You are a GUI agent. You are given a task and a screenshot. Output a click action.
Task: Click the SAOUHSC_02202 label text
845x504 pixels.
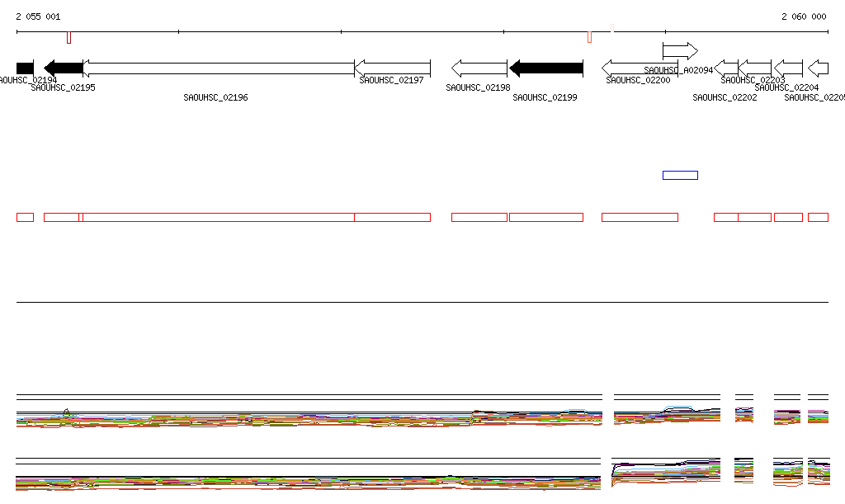(725, 97)
